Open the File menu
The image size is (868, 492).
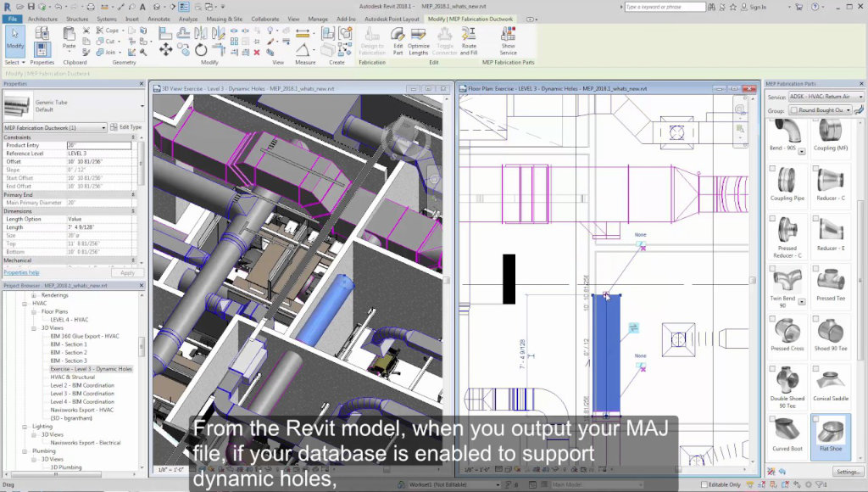(12, 19)
